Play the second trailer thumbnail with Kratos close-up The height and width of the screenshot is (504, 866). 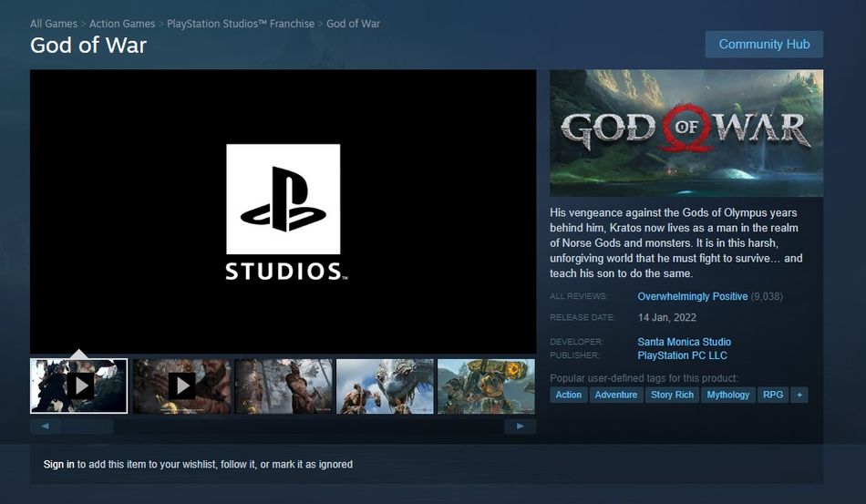[181, 386]
